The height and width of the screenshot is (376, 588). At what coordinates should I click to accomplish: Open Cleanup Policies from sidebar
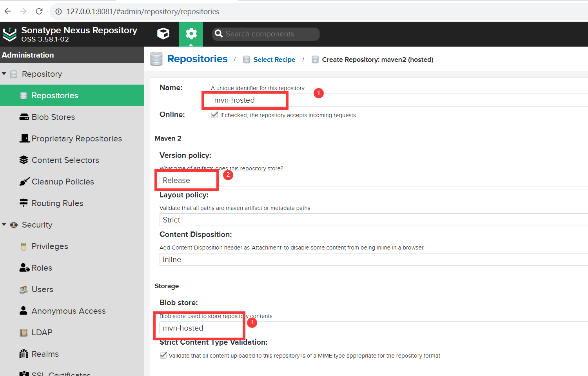(x=62, y=182)
